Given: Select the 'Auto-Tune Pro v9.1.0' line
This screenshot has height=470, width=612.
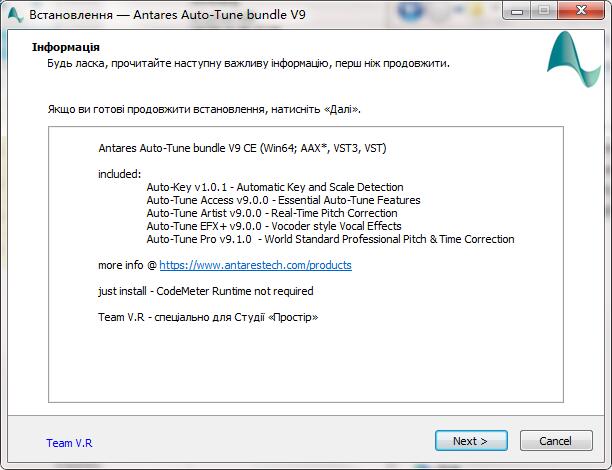Looking at the screenshot, I should (330, 239).
